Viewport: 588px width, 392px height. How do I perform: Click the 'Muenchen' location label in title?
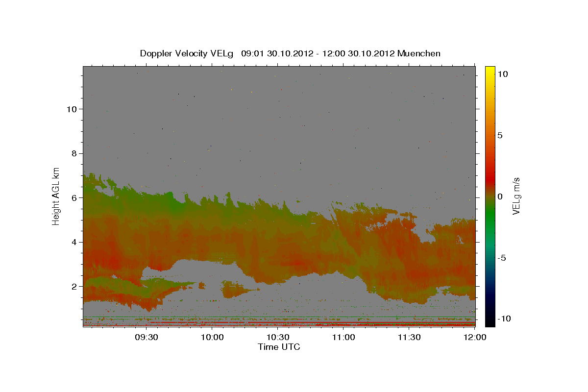(x=419, y=53)
